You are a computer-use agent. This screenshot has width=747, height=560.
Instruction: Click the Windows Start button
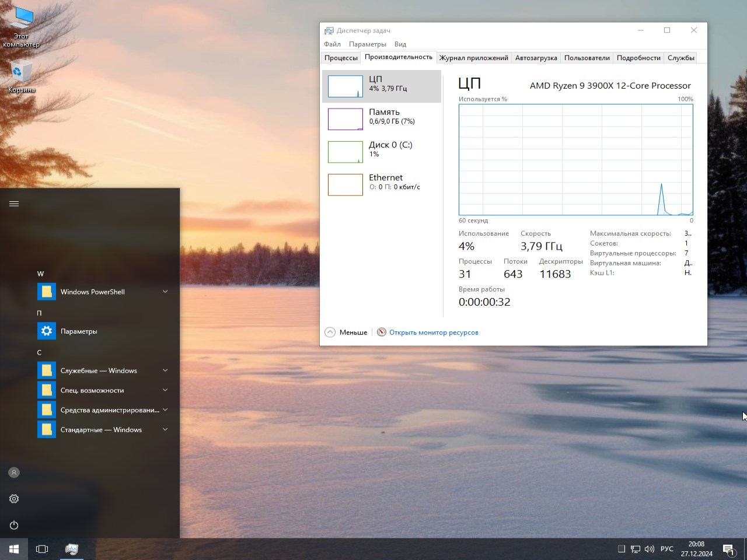click(x=14, y=549)
